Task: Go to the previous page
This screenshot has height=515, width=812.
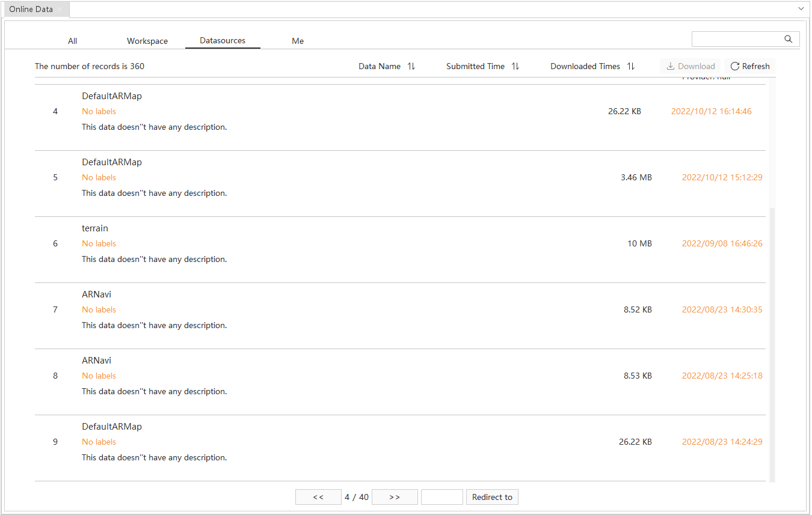Action: [318, 497]
